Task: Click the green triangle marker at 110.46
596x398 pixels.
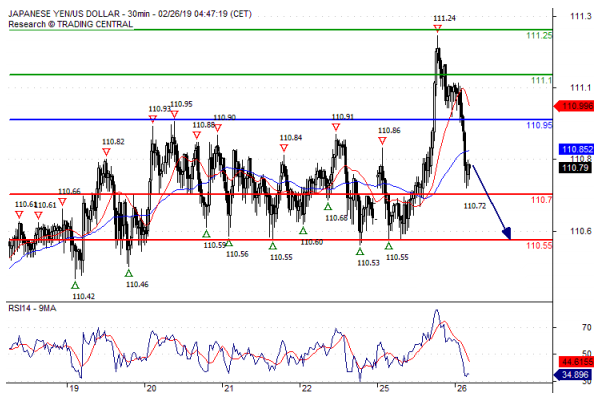Action: pyautogui.click(x=128, y=273)
